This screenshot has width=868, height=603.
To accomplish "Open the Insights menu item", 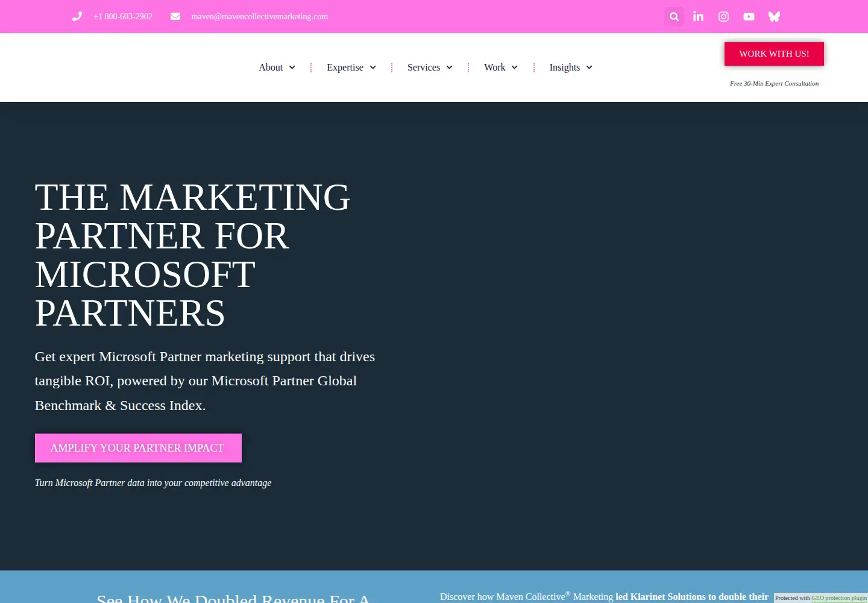I will 565,68.
